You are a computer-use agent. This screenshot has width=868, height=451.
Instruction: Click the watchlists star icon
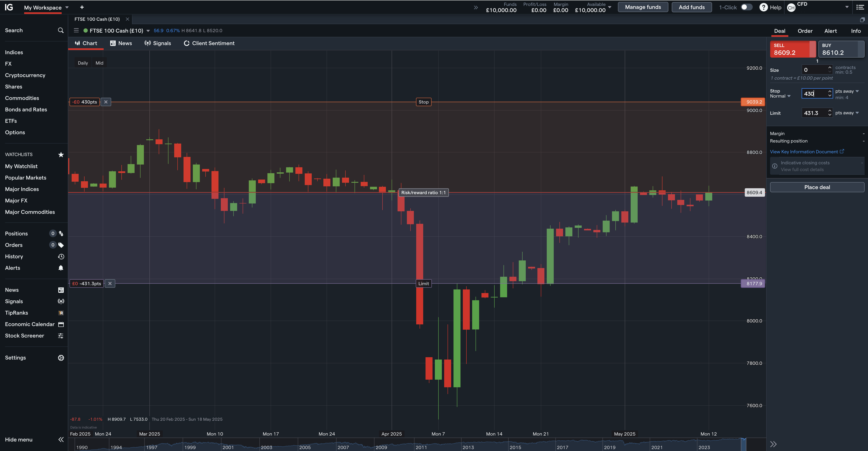click(61, 155)
